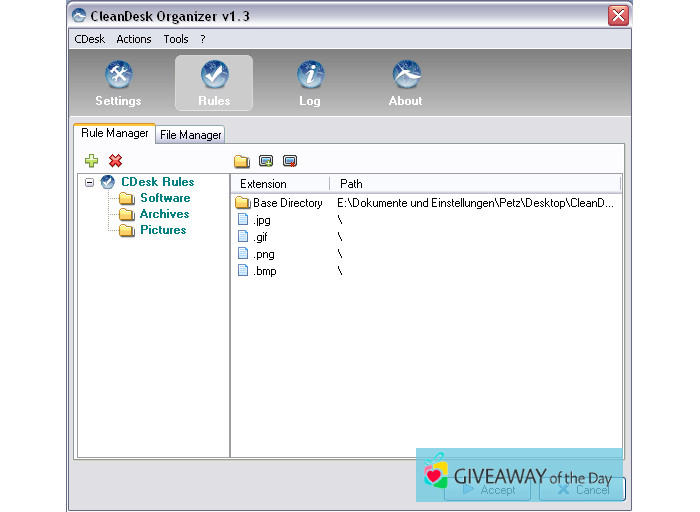Click the remove extension icon with red mark

[x=290, y=160]
